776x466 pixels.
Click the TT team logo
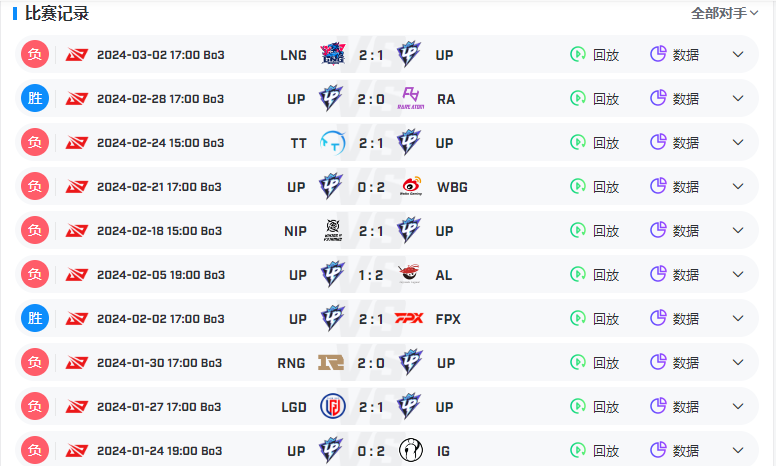click(333, 142)
